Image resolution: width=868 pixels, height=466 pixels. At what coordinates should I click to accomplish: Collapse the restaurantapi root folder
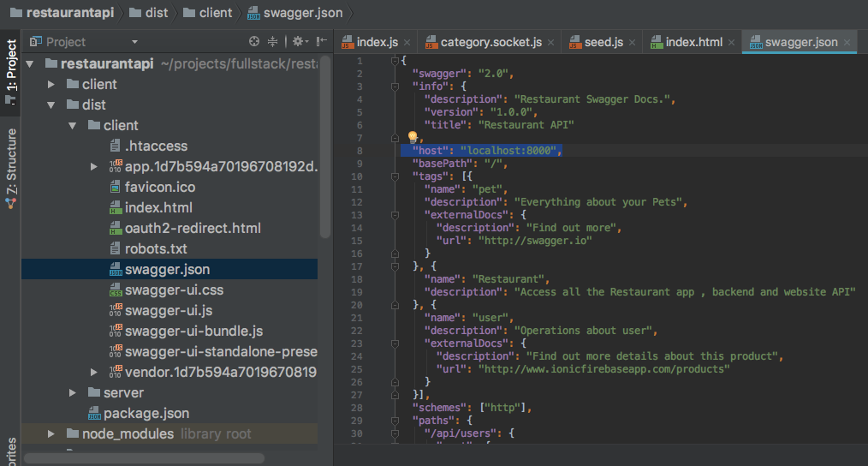click(x=30, y=63)
